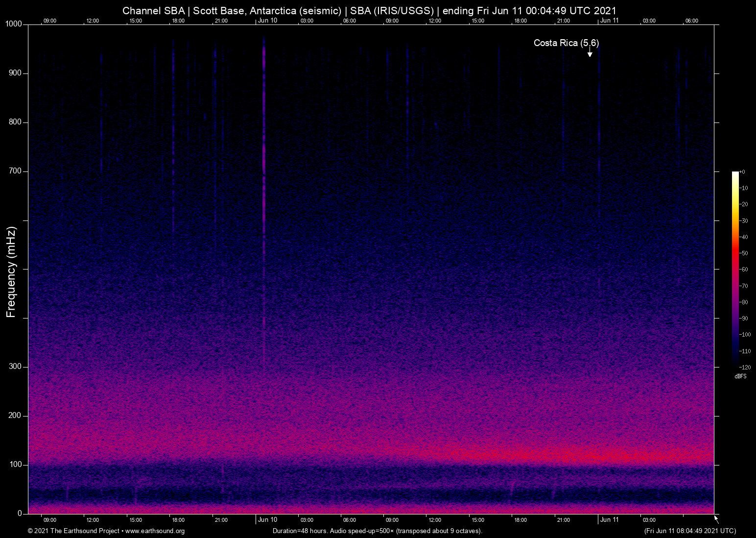Click the 21:00 tick on the top axis
Viewport: 756px width, 538px height.
click(x=221, y=21)
